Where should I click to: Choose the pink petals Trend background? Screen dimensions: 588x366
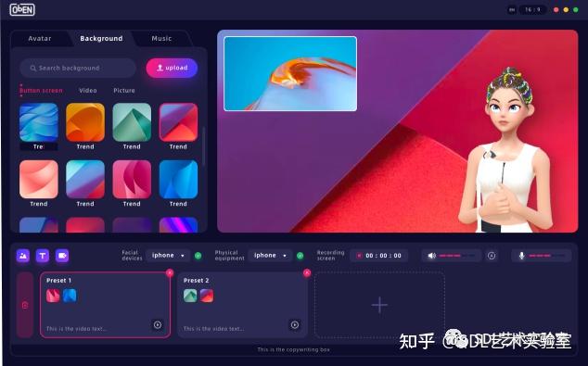[132, 180]
